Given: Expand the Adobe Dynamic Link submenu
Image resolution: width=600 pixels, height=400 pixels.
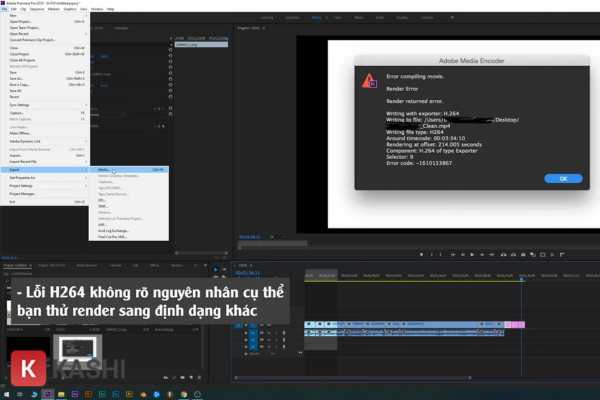Looking at the screenshot, I should click(45, 141).
